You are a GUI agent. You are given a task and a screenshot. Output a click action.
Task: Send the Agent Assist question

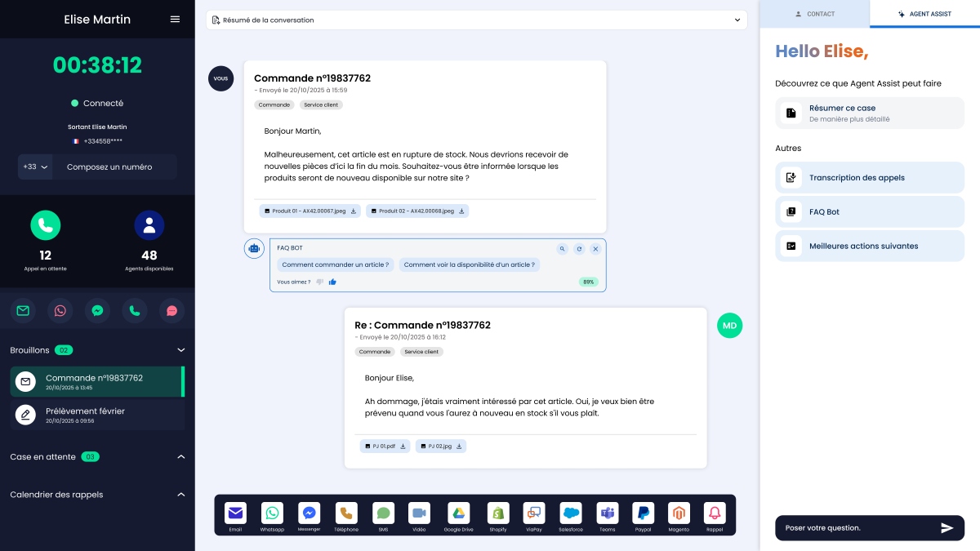[947, 528]
